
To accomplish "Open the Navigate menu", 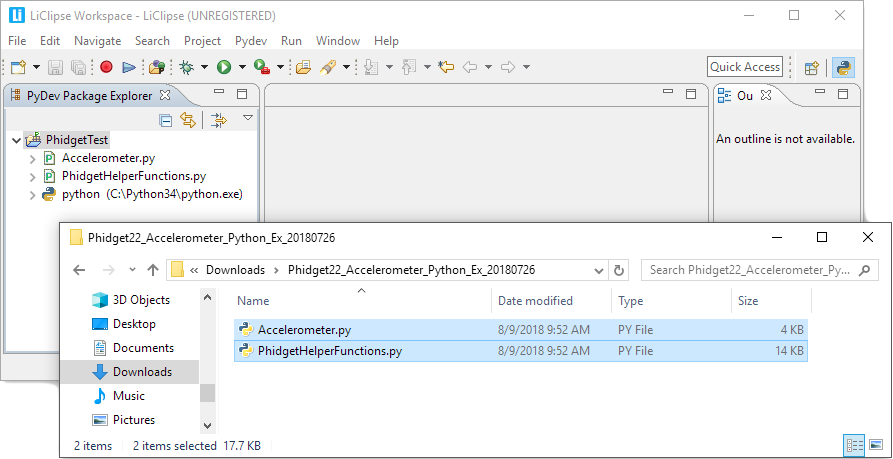I will point(97,41).
